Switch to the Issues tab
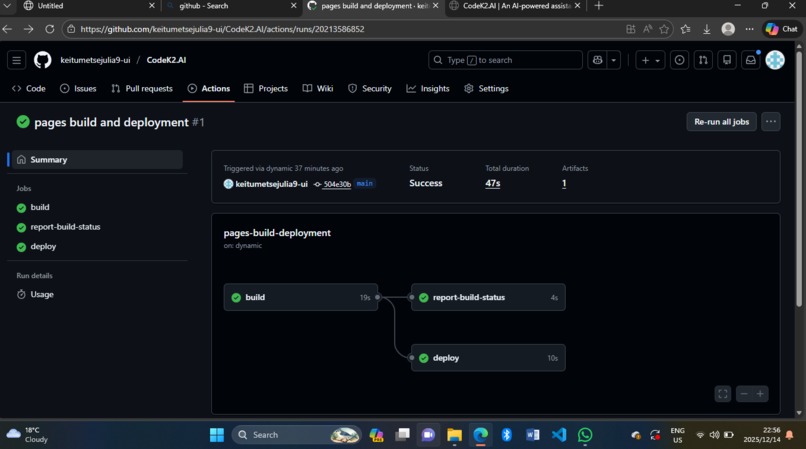The image size is (806, 449). 78,88
